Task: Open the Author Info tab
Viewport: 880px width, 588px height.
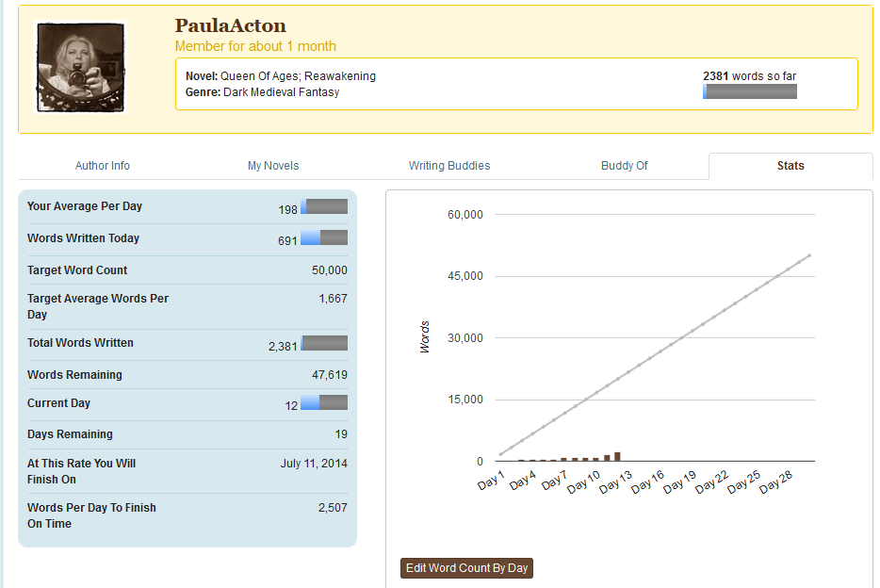Action: coord(103,166)
